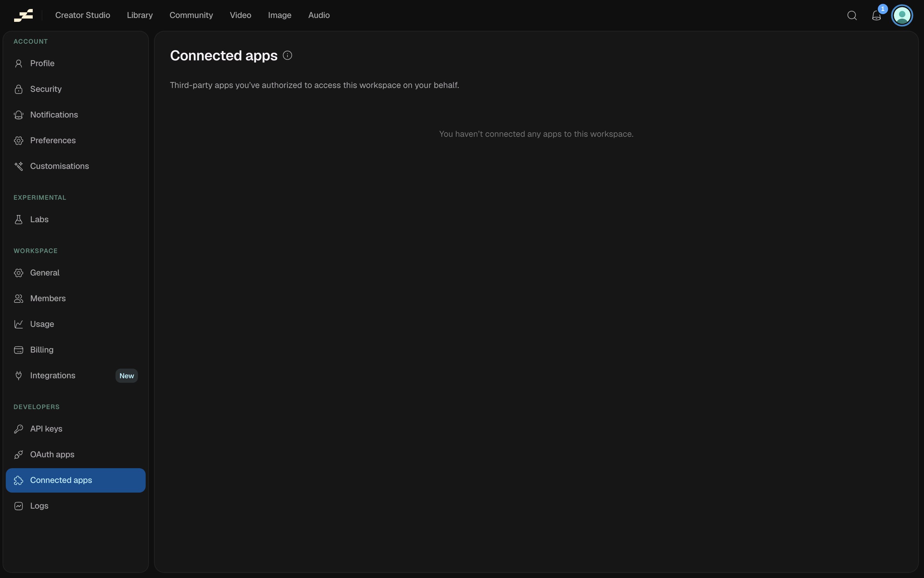Go to Security settings

(76, 89)
